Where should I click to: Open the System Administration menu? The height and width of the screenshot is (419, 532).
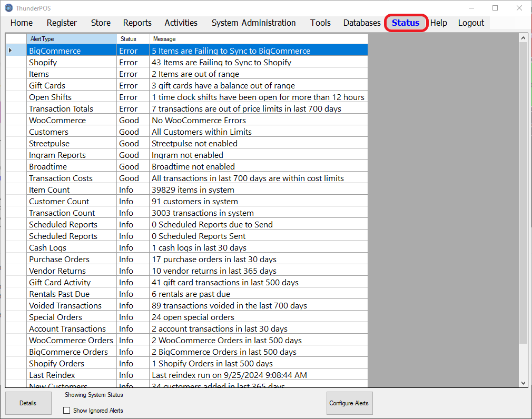(253, 23)
